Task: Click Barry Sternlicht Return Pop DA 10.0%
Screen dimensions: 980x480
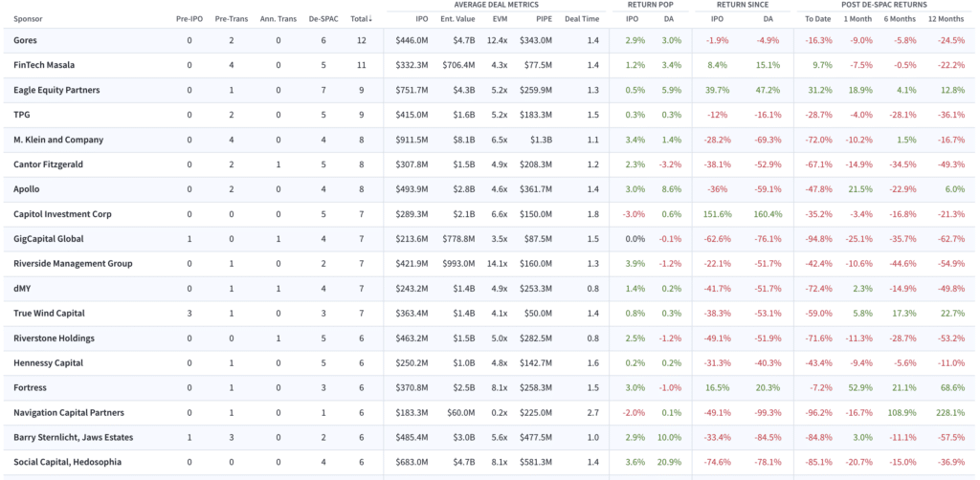Action: (x=670, y=437)
